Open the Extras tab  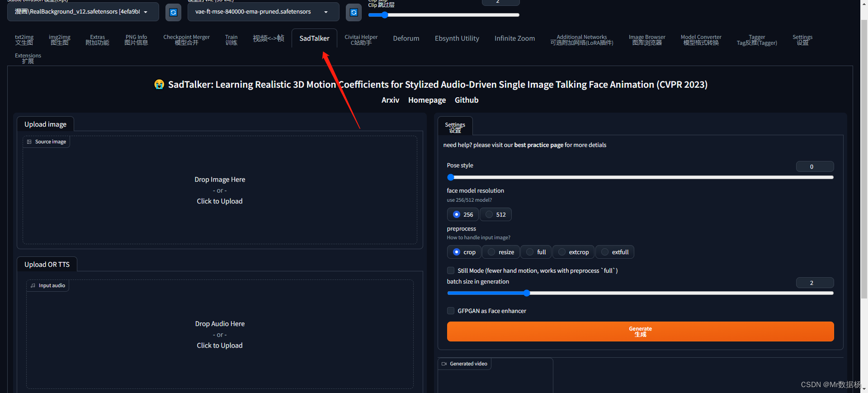[x=98, y=40]
